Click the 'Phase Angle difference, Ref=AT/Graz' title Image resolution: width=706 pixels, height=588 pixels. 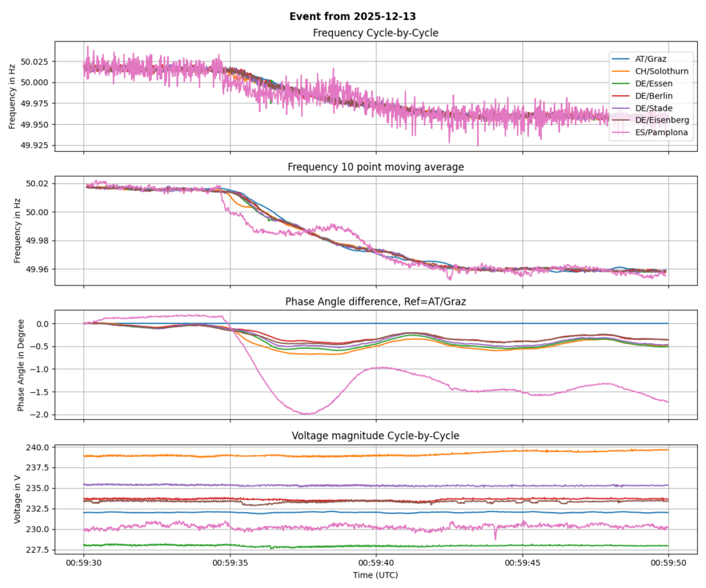[376, 301]
